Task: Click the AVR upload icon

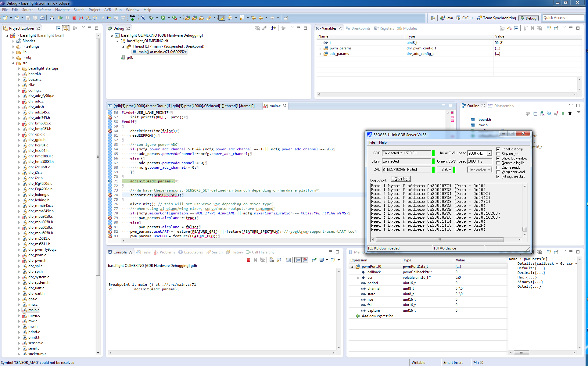Action: pos(133,18)
